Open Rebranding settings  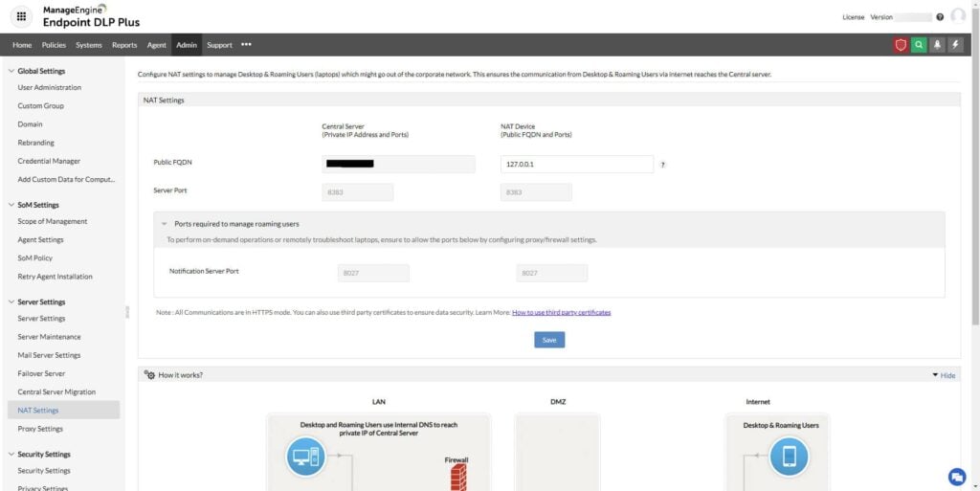click(35, 143)
